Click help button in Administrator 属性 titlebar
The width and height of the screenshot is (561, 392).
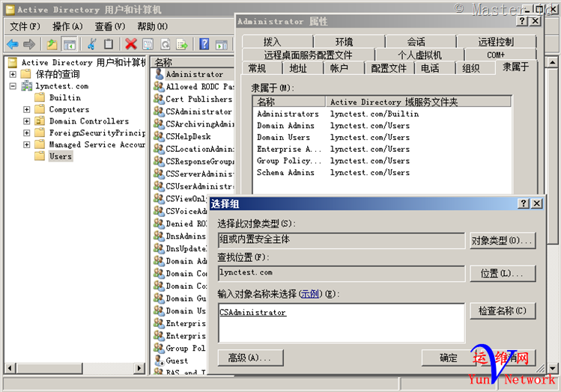tap(522, 21)
